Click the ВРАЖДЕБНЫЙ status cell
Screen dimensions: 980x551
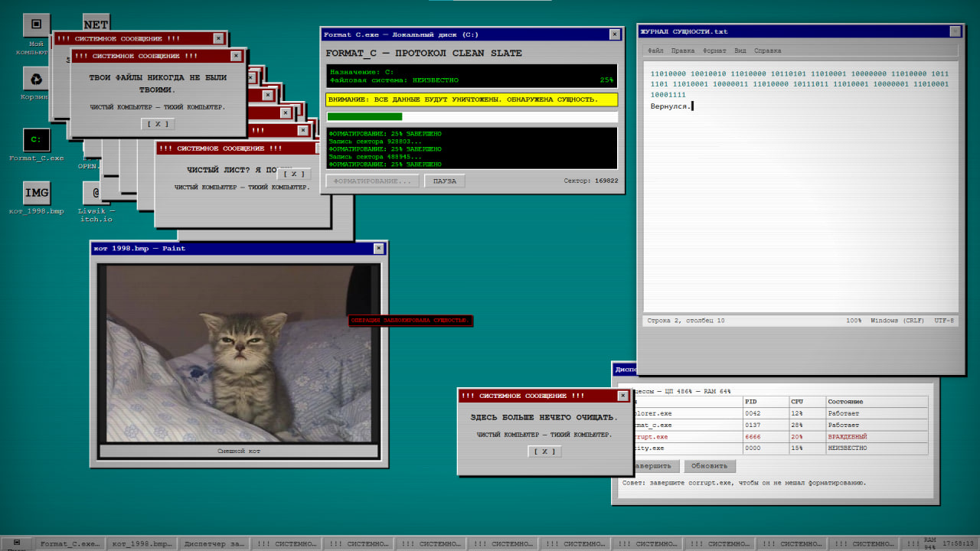pyautogui.click(x=847, y=436)
